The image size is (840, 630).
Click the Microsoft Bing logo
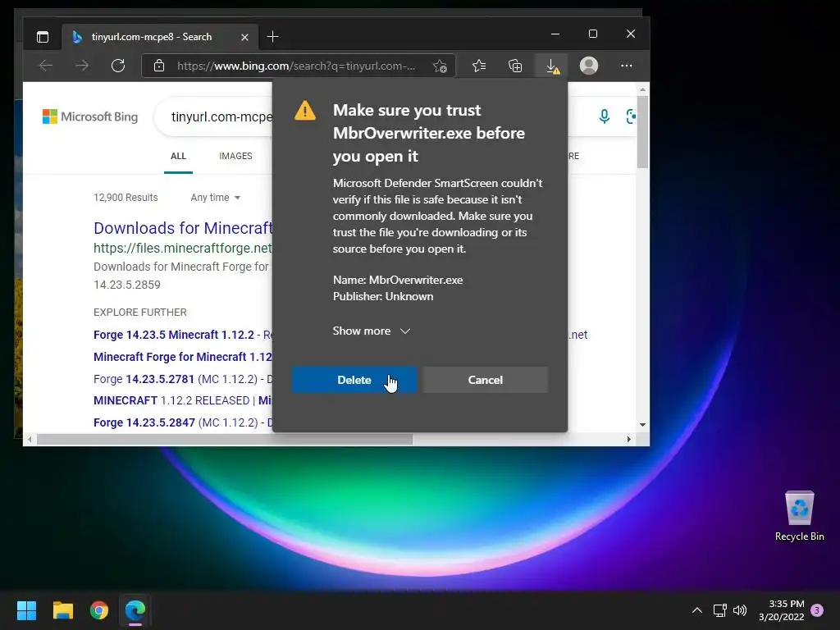point(90,116)
